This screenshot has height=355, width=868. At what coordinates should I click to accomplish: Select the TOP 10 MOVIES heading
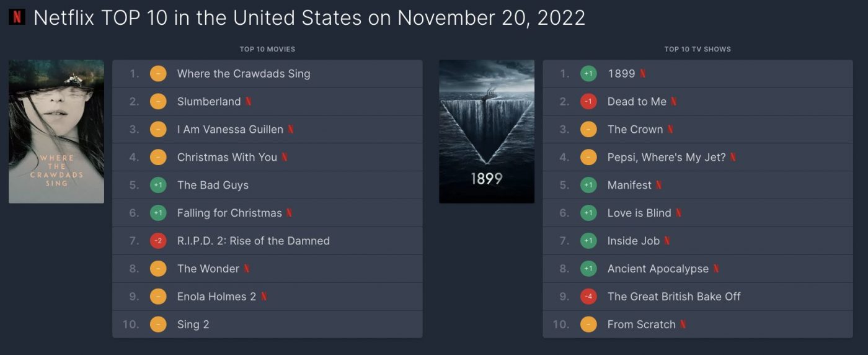[x=267, y=49]
